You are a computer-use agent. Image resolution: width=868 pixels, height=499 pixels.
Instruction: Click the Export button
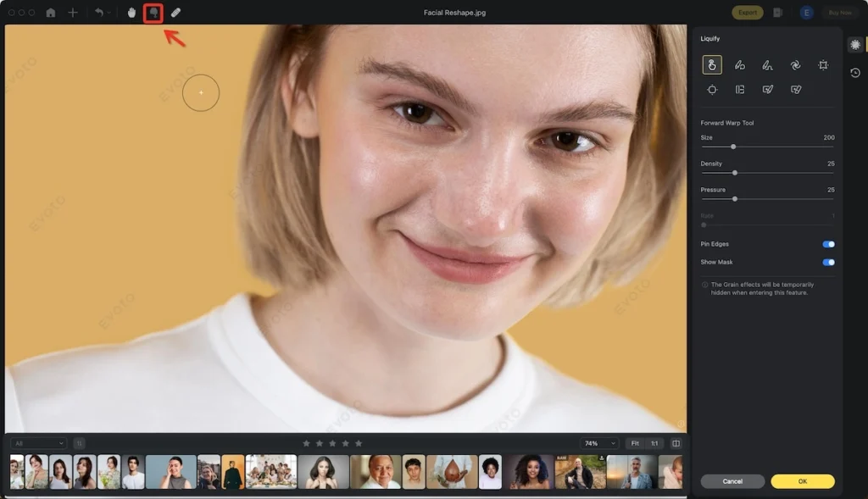pyautogui.click(x=748, y=12)
